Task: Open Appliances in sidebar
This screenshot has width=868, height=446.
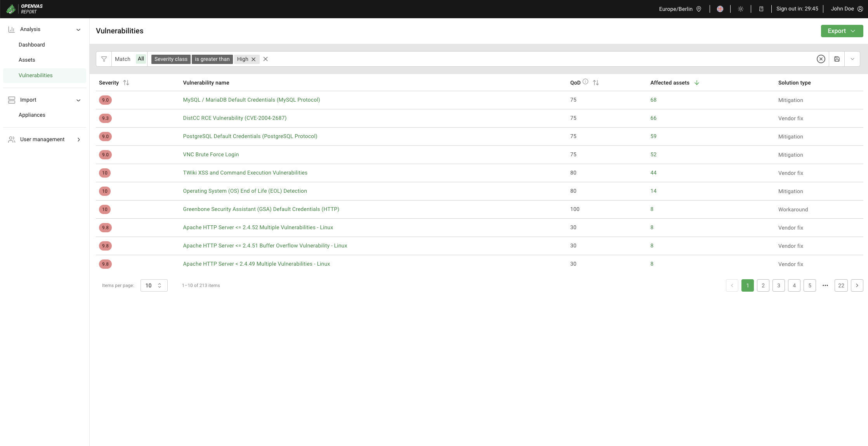Action: coord(32,115)
